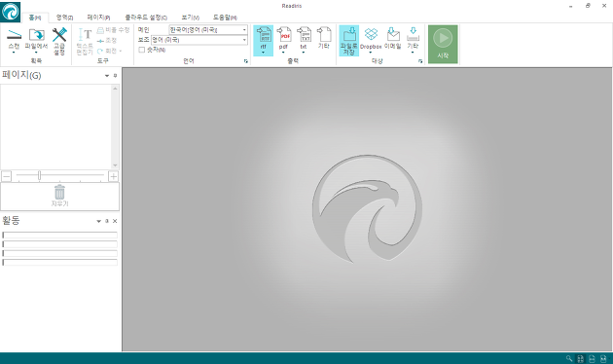The height and width of the screenshot is (364, 613).
Task: Expand the destination 기타 dropdown arrow
Action: click(413, 53)
